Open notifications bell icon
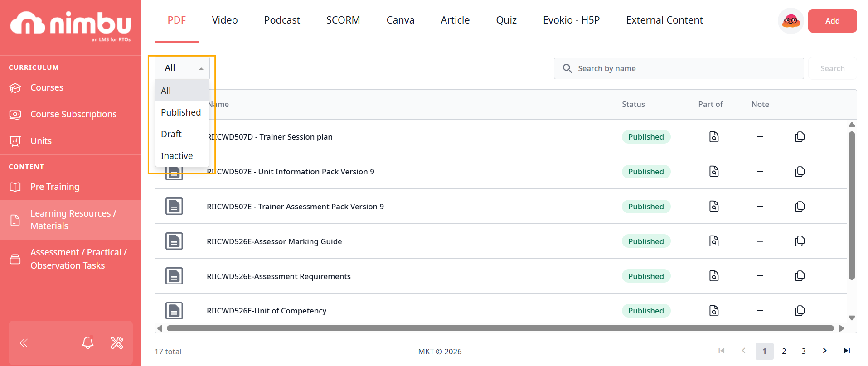Screen dimensions: 868x366 click(x=88, y=342)
